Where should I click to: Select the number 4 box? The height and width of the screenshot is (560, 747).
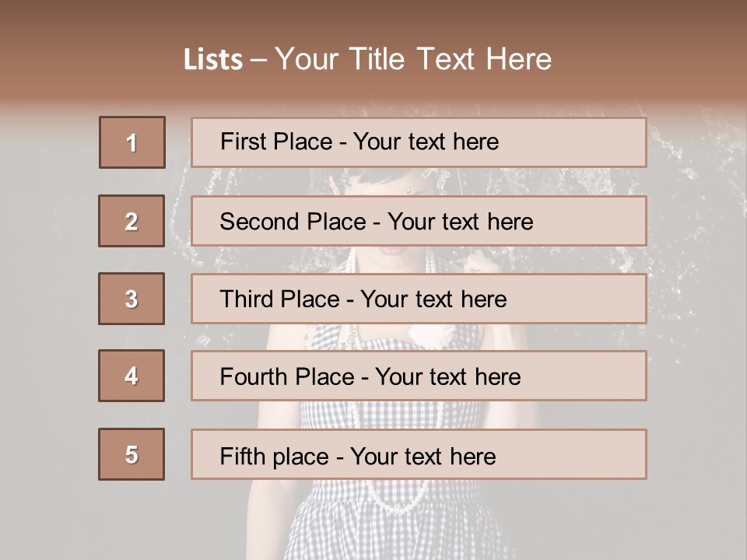point(132,376)
